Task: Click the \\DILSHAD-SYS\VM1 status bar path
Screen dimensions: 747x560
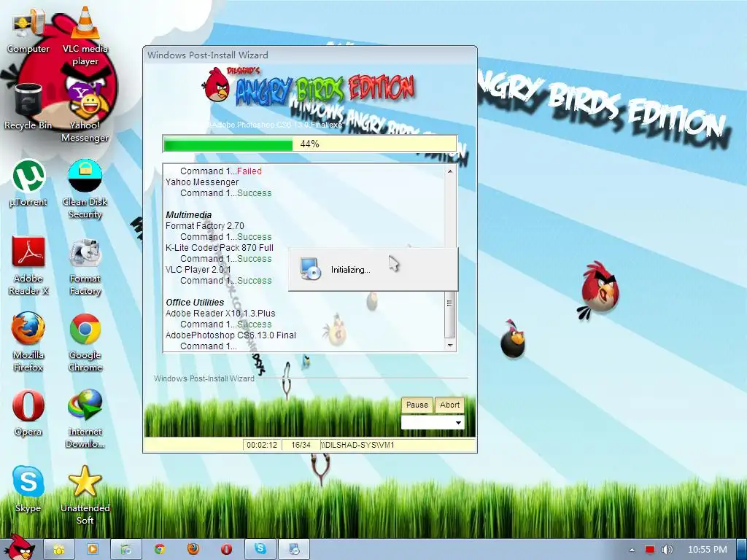Action: pyautogui.click(x=357, y=445)
